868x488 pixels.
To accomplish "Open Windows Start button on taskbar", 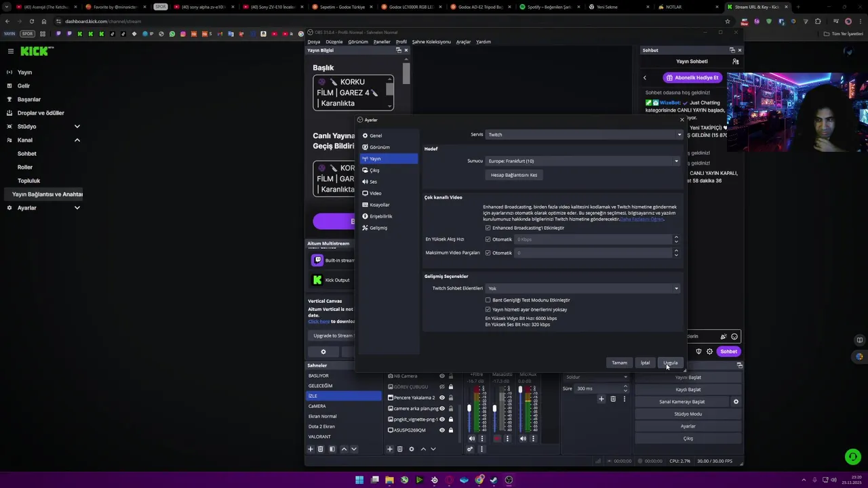I will [359, 480].
